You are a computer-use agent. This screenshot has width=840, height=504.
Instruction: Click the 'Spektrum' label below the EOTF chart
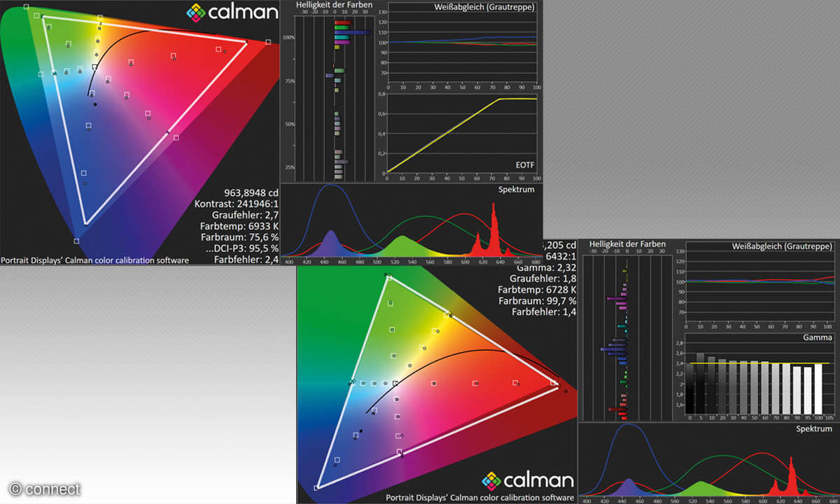point(517,189)
